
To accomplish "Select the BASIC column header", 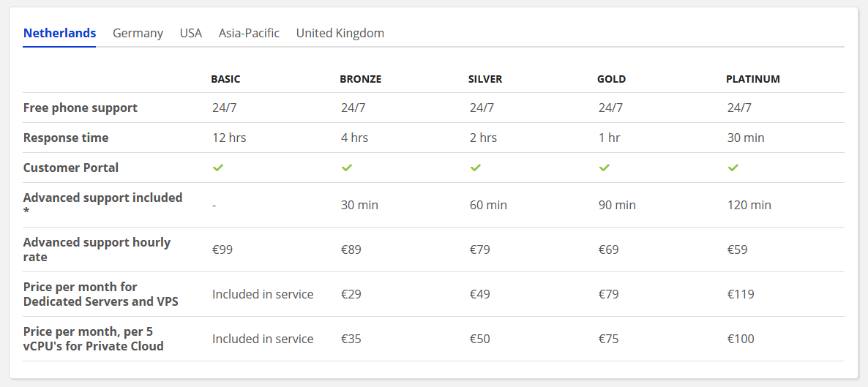I will coord(226,79).
